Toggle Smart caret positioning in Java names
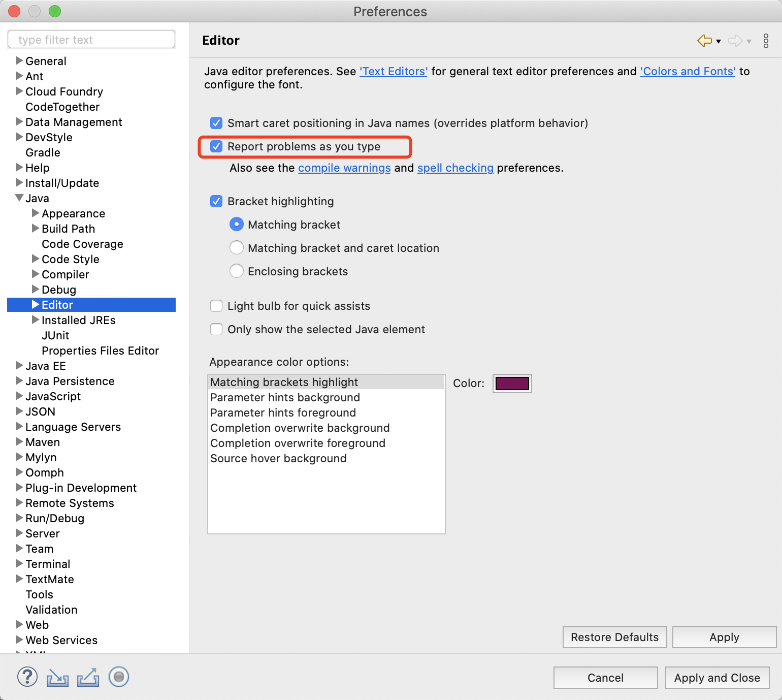Viewport: 782px width, 700px height. click(216, 123)
